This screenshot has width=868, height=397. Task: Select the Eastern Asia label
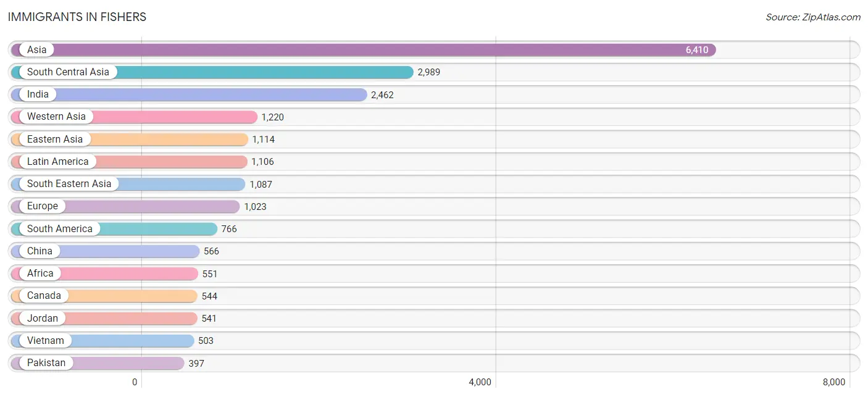coord(55,139)
